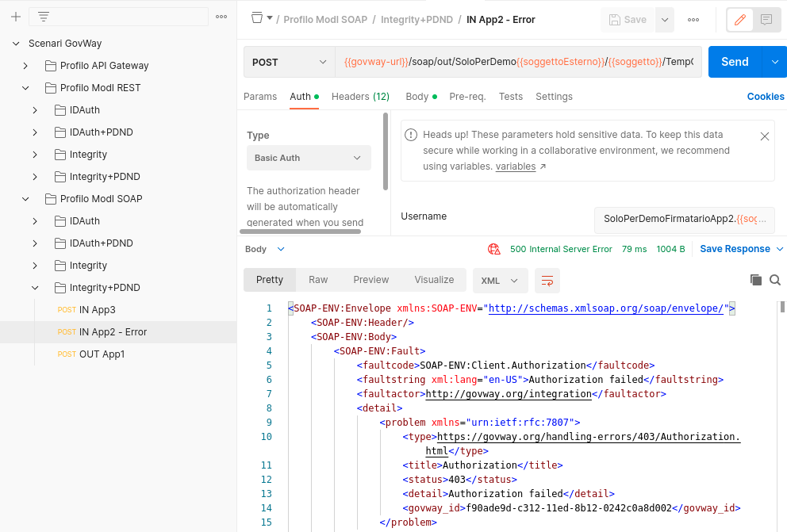Dismiss the Heads up notice

tap(765, 136)
